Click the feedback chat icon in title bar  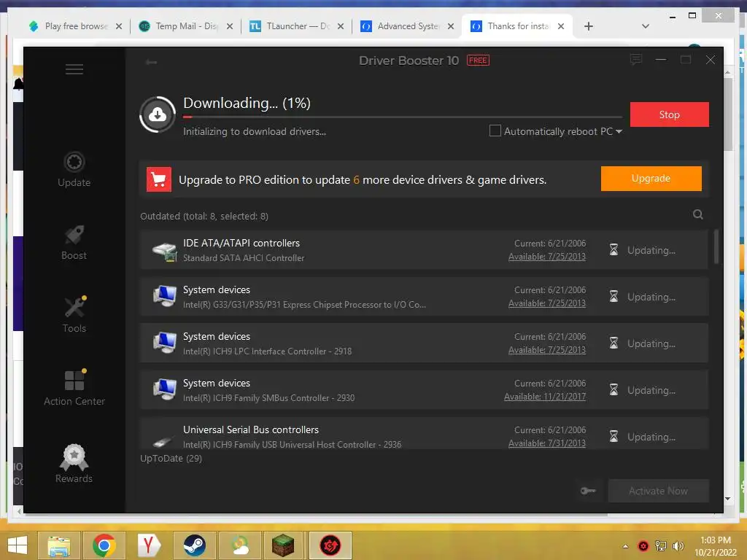[x=635, y=60]
